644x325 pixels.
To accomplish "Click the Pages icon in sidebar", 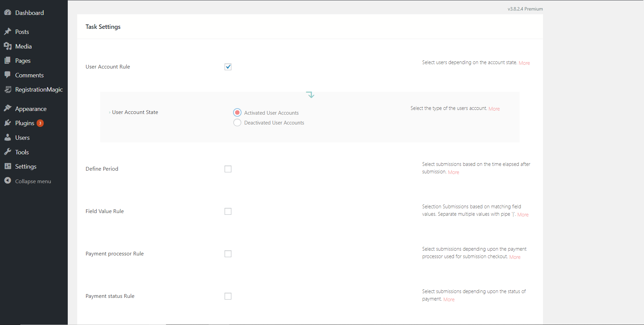I will tap(7, 60).
